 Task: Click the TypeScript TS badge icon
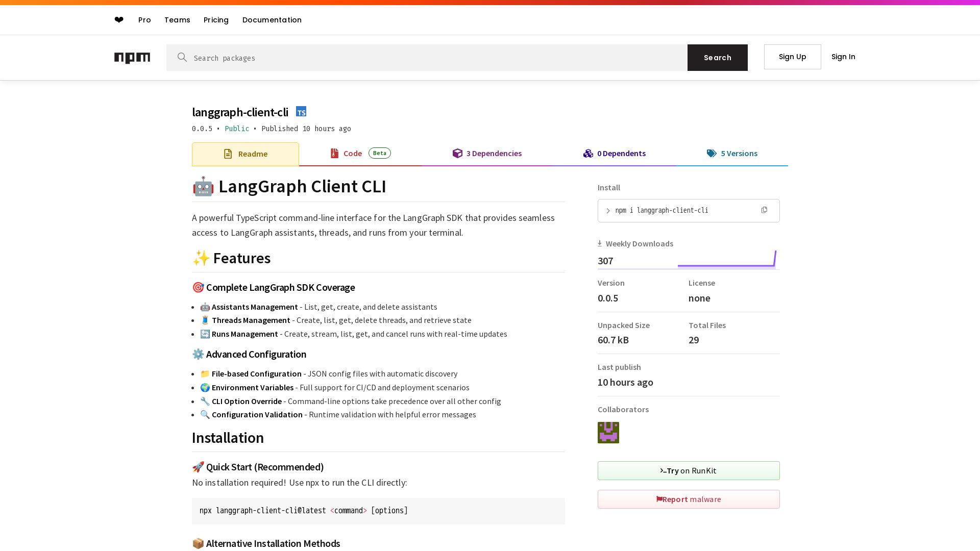tap(301, 112)
